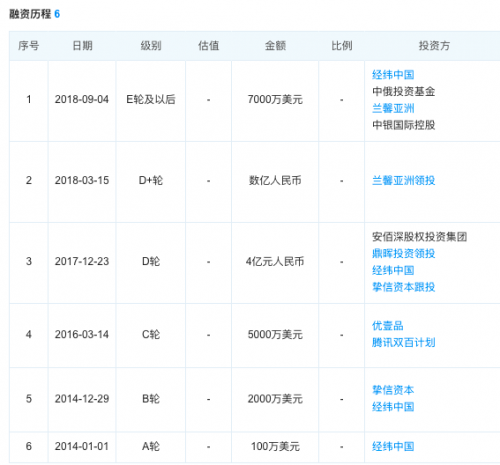The height and width of the screenshot is (465, 500).
Task: Click the 级别 column header
Action: [x=151, y=46]
